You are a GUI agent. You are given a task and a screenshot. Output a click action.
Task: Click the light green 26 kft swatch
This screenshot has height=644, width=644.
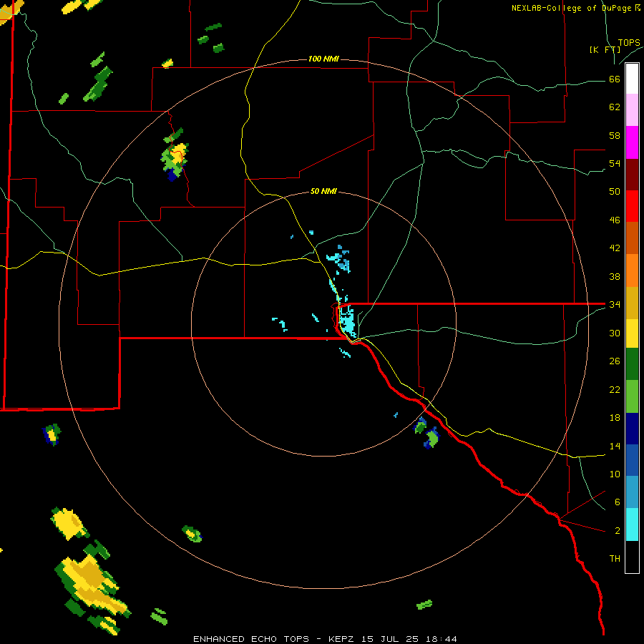click(632, 396)
